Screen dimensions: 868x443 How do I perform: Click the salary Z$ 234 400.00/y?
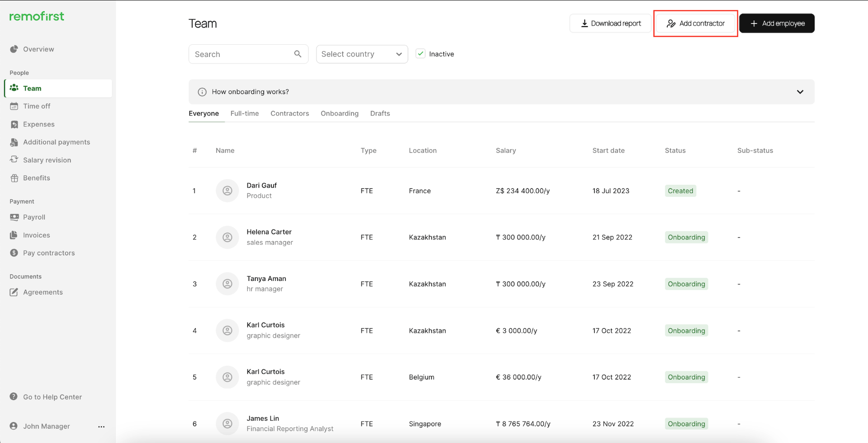(523, 191)
